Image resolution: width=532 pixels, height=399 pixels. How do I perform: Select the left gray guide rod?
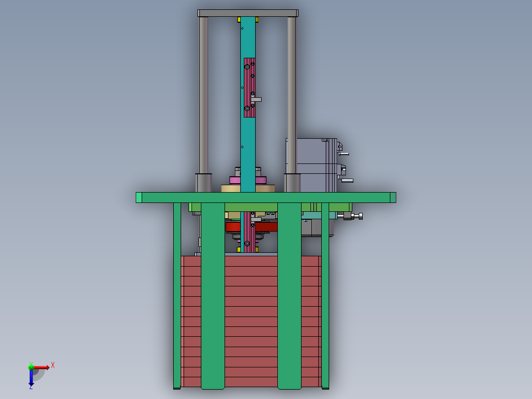click(x=203, y=95)
